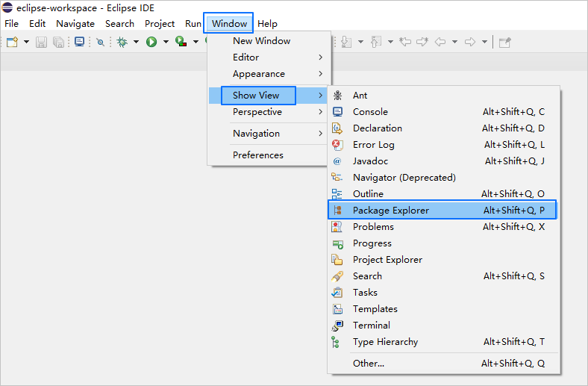The width and height of the screenshot is (588, 386).
Task: Click the Run with Coverage icon
Action: click(181, 42)
